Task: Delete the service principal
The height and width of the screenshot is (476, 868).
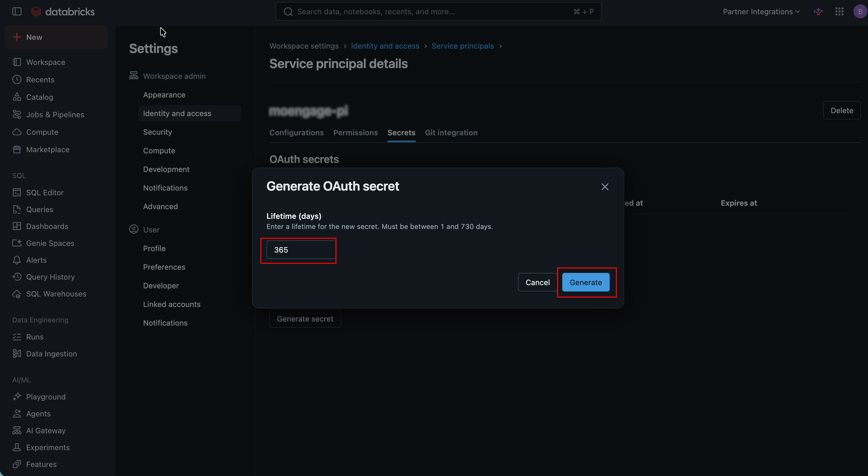Action: tap(842, 110)
